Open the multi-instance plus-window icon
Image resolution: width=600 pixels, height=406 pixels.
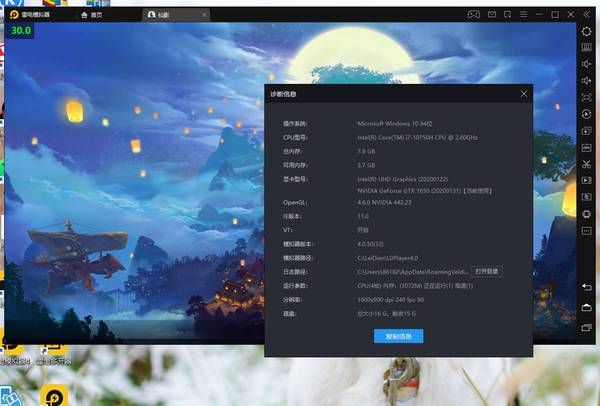[x=586, y=131]
